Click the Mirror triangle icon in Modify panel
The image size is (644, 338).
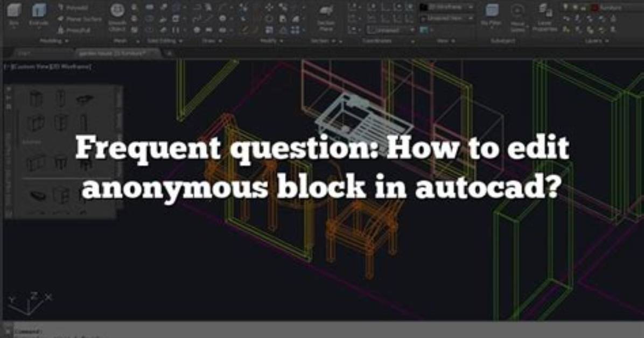283,30
